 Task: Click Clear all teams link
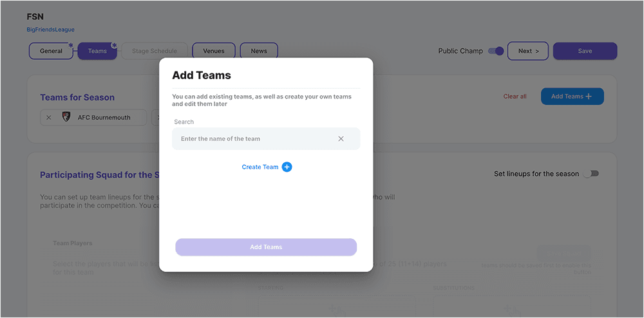tap(515, 97)
